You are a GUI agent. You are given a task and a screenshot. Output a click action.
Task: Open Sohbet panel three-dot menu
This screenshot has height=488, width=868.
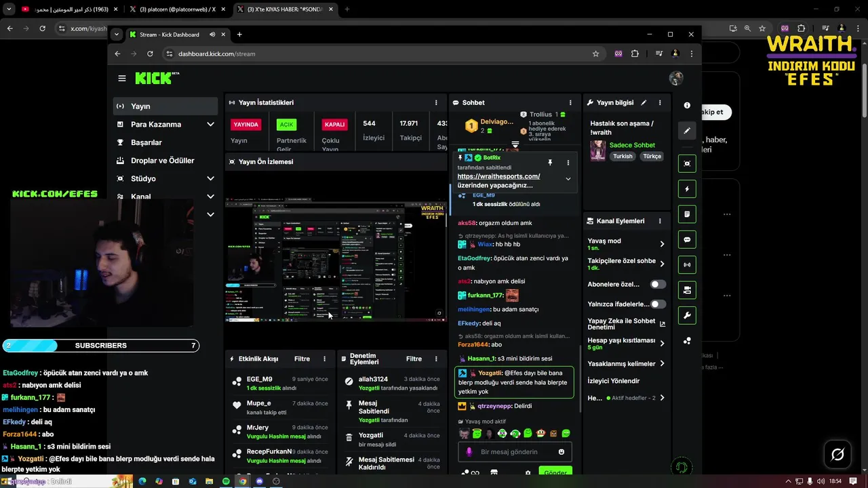(570, 102)
